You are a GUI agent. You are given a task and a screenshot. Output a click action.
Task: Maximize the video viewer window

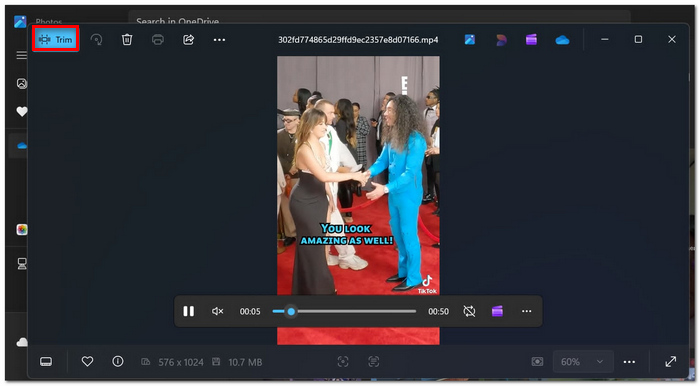coord(638,39)
